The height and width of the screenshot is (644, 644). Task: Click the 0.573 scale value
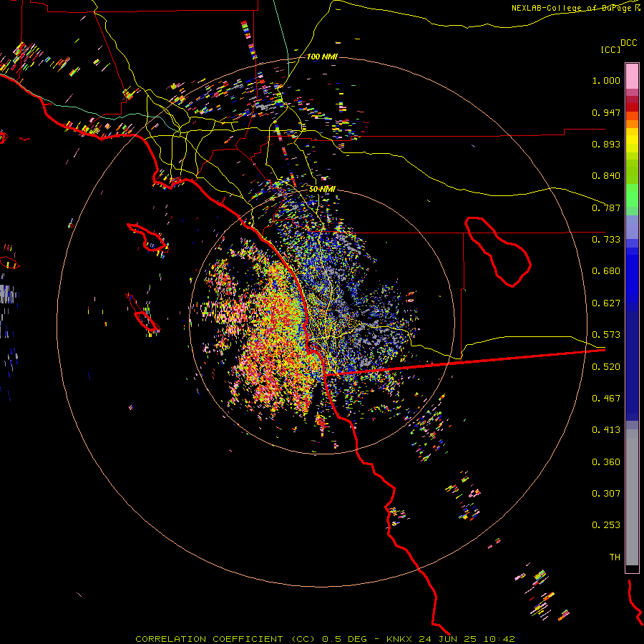(606, 335)
